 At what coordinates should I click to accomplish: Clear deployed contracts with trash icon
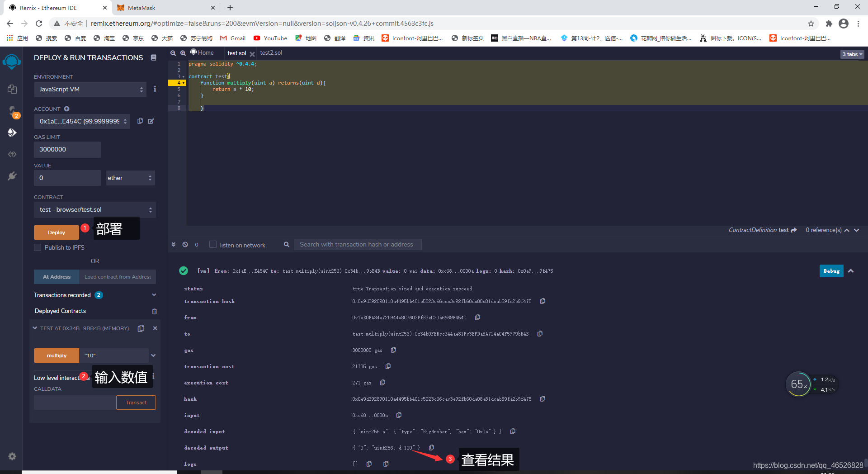(155, 311)
